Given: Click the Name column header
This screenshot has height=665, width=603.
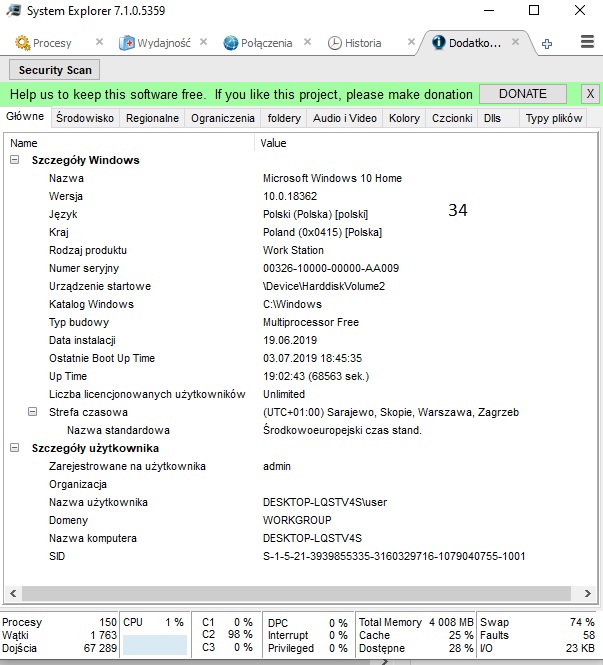Looking at the screenshot, I should [x=129, y=143].
